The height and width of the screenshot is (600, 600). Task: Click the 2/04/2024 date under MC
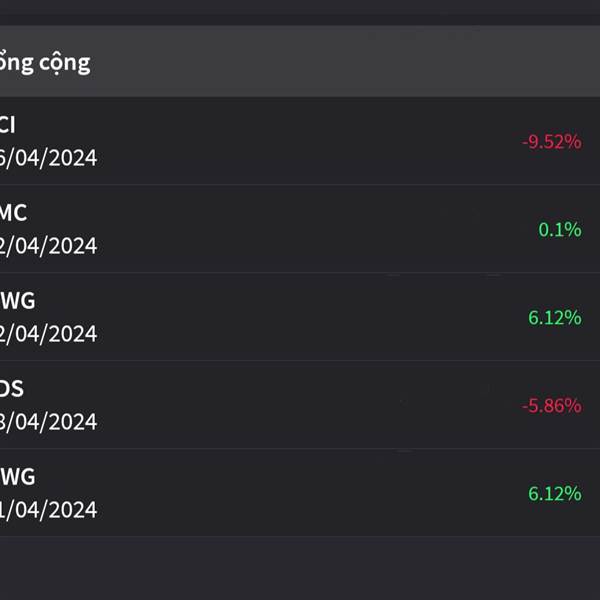click(x=49, y=246)
